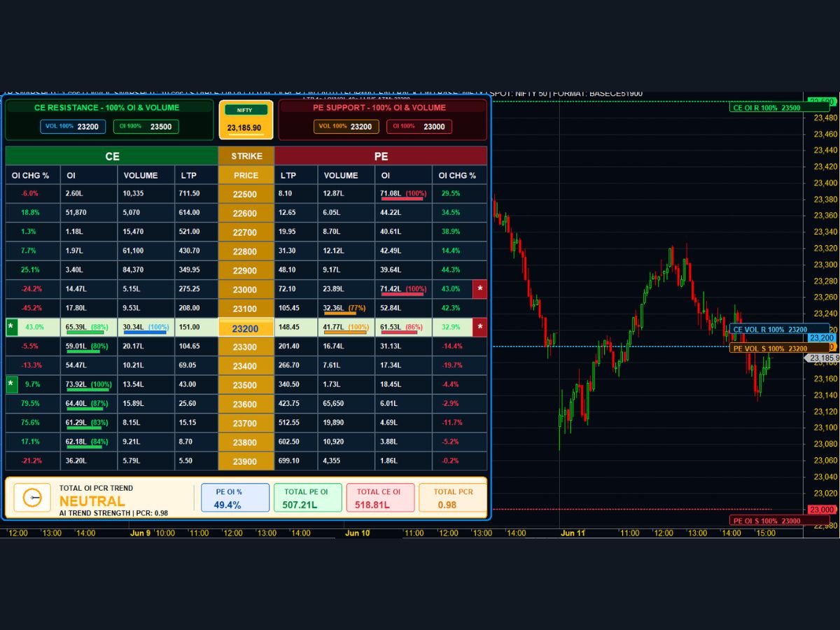Image resolution: width=840 pixels, height=630 pixels.
Task: Select the 23500 strike price cell
Action: pos(246,385)
